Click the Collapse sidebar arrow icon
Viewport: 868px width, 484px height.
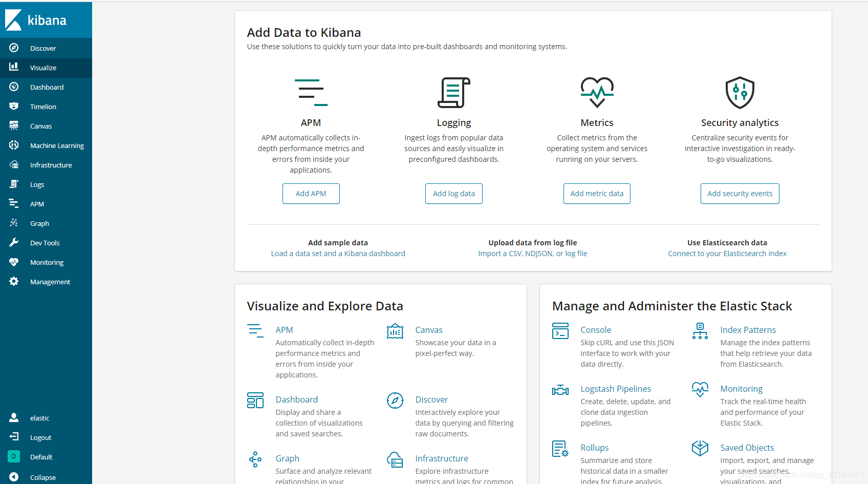[14, 477]
